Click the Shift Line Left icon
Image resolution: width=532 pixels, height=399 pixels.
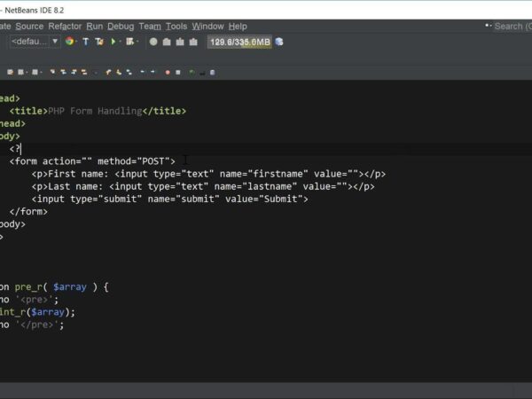142,72
